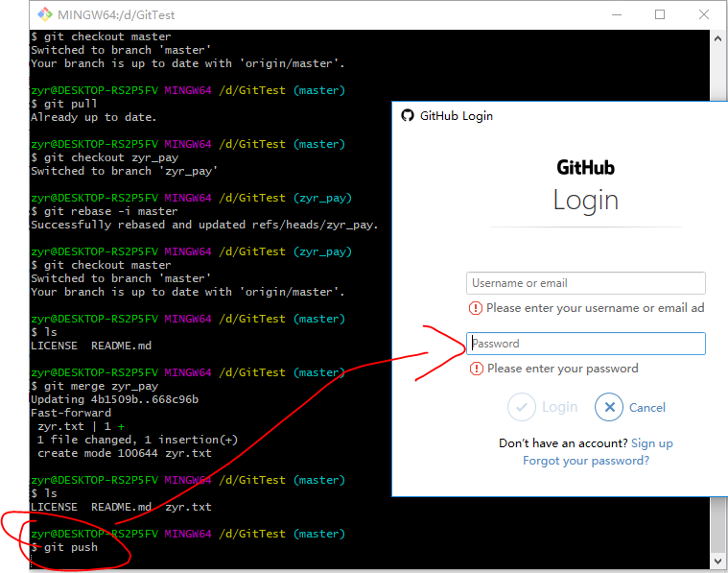Click 'LICENSE README.md zyr.txt' listing line

click(121, 507)
